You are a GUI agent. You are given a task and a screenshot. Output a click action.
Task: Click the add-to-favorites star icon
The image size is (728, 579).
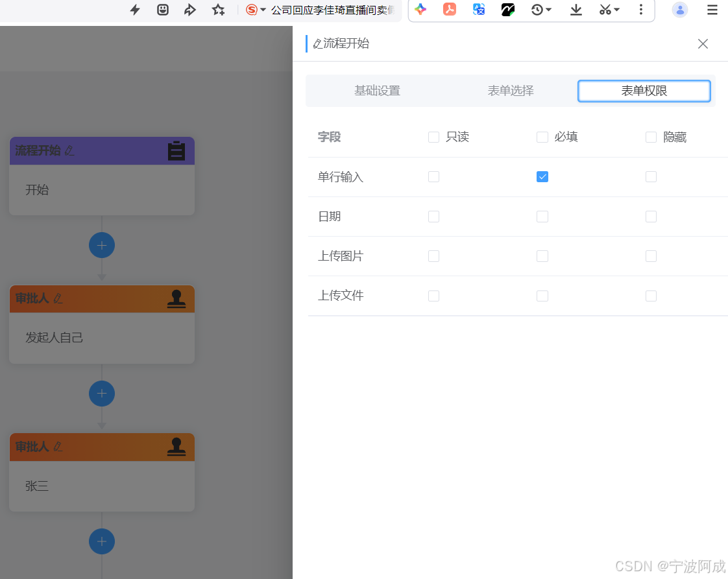click(218, 9)
